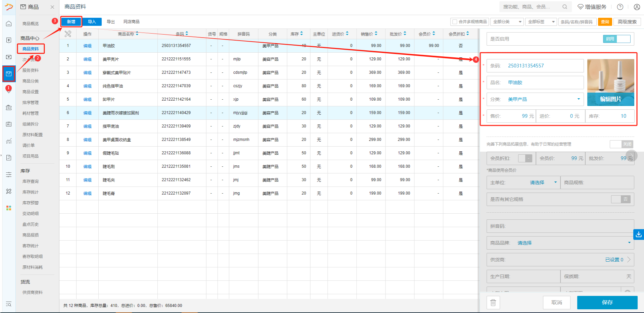The width and height of the screenshot is (644, 313).
Task: Click the 编辑图片 product thumbnail
Action: tap(610, 83)
